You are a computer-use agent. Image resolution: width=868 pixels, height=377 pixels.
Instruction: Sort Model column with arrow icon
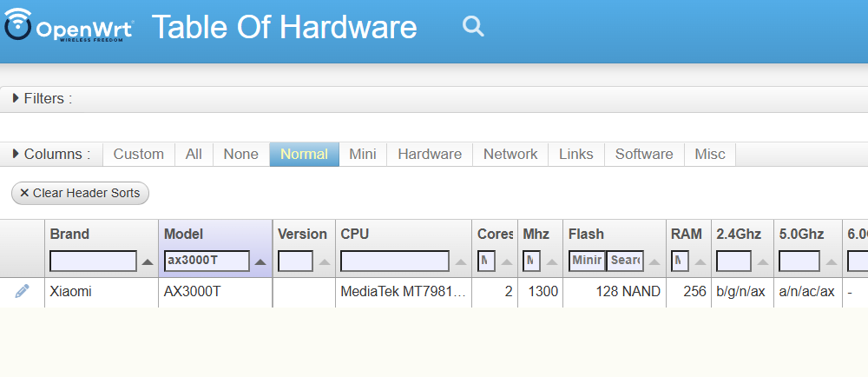tap(260, 261)
